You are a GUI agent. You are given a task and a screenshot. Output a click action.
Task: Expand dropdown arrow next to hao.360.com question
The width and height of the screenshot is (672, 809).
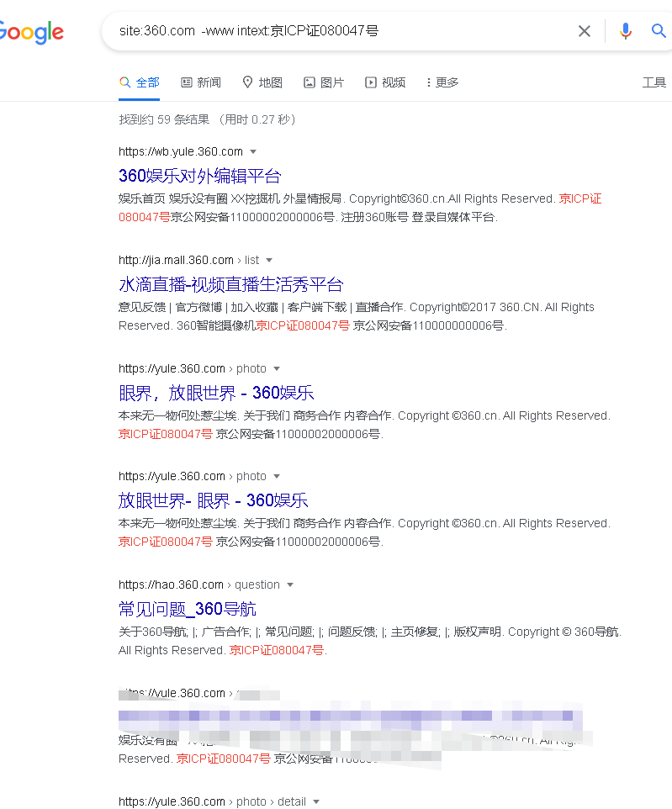[290, 584]
